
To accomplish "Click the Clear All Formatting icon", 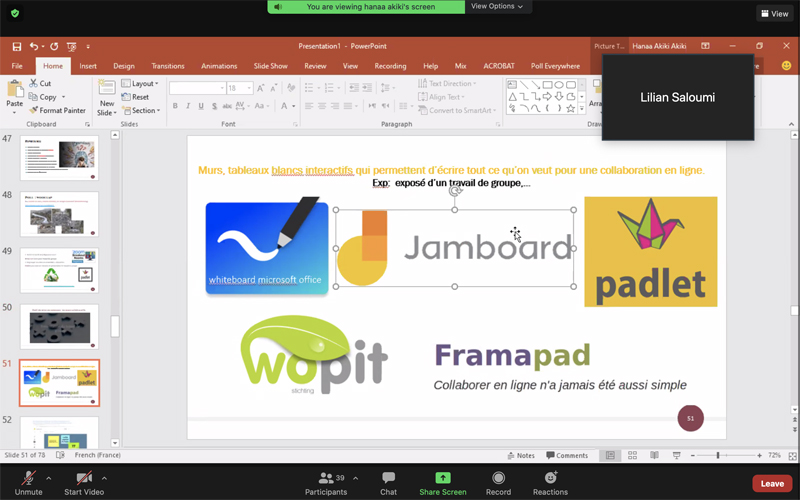I will pyautogui.click(x=291, y=88).
